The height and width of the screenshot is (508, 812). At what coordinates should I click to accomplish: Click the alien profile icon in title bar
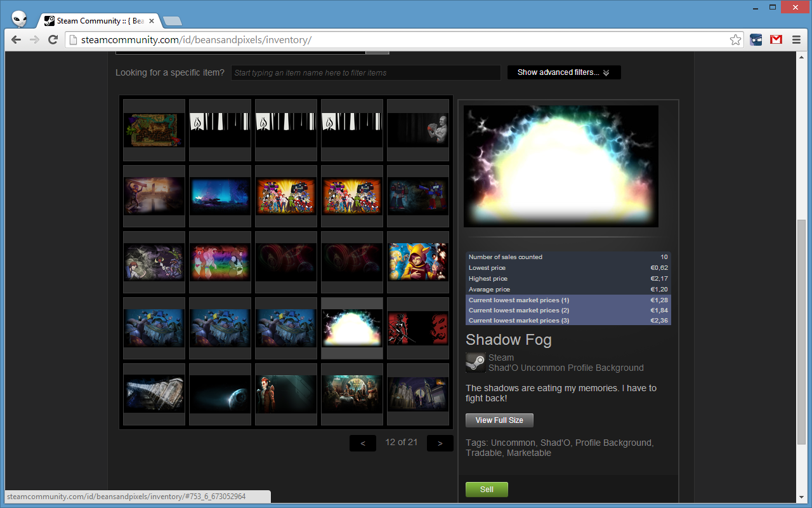click(x=20, y=19)
